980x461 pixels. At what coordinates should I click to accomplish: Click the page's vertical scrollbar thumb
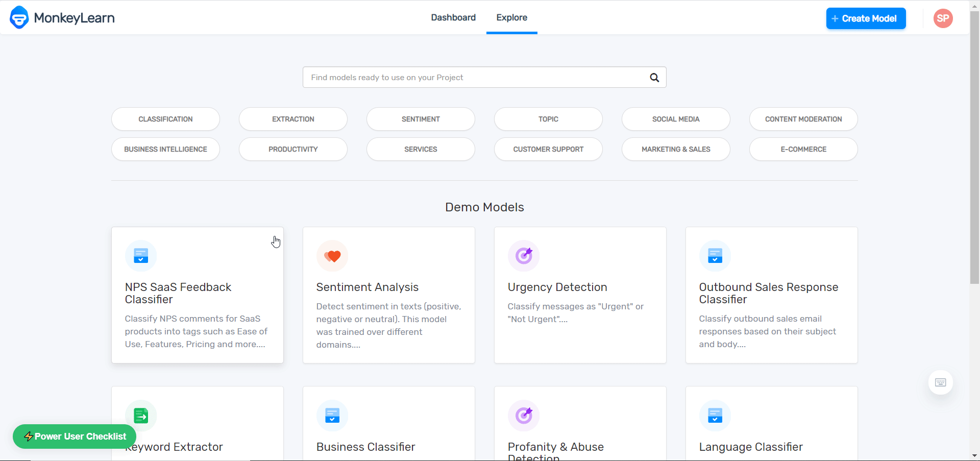point(974,148)
